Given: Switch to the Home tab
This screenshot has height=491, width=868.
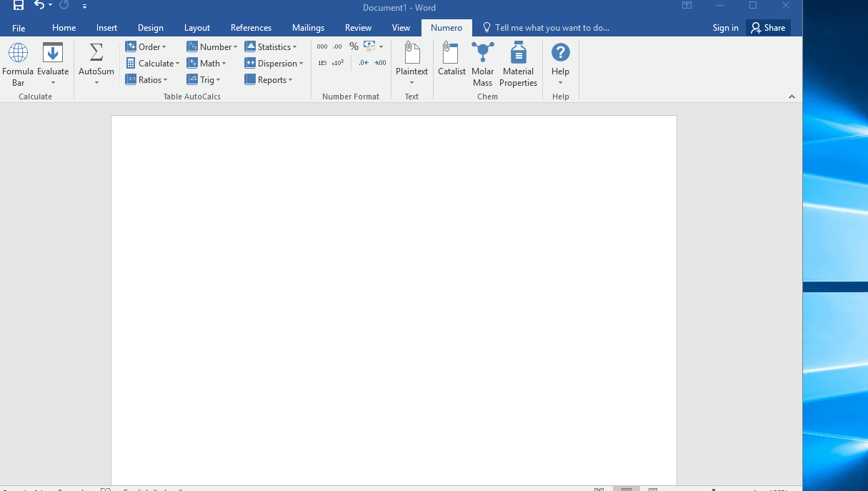Looking at the screenshot, I should click(x=64, y=28).
